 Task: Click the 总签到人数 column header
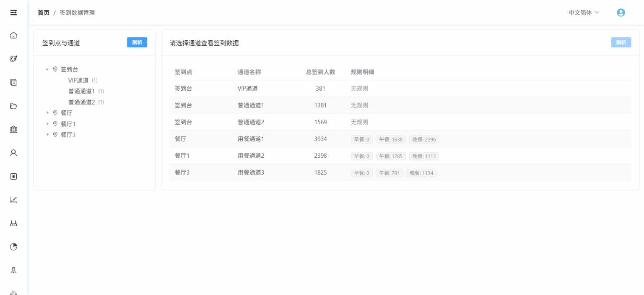point(320,72)
